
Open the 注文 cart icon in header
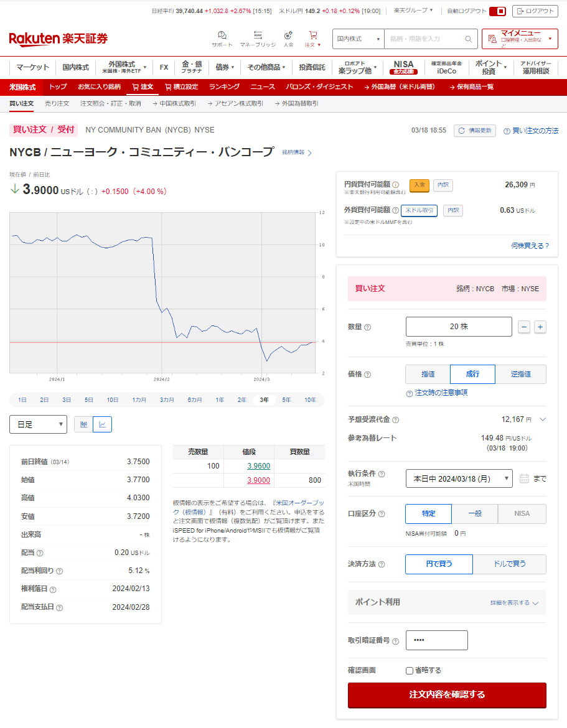tap(312, 35)
